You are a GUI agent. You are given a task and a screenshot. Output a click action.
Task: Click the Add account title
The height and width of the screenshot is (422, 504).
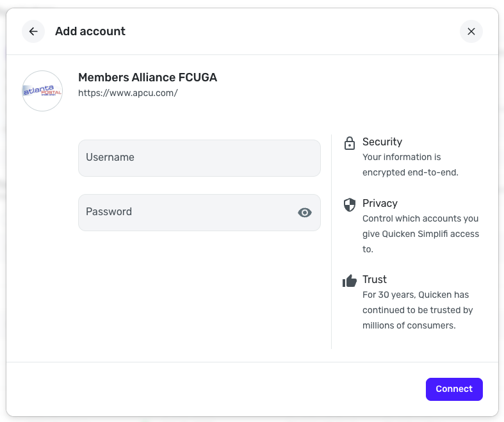point(90,31)
